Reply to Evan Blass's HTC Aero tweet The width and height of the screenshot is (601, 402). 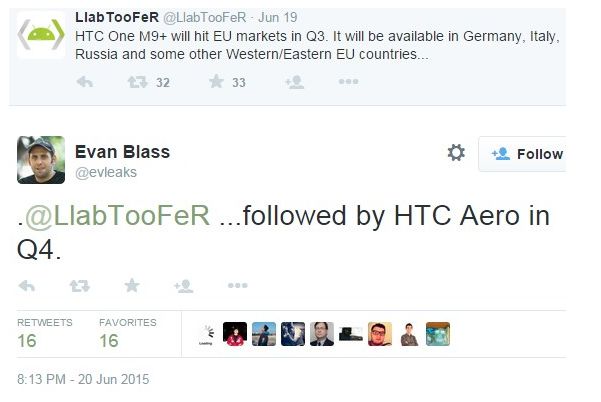pyautogui.click(x=27, y=286)
